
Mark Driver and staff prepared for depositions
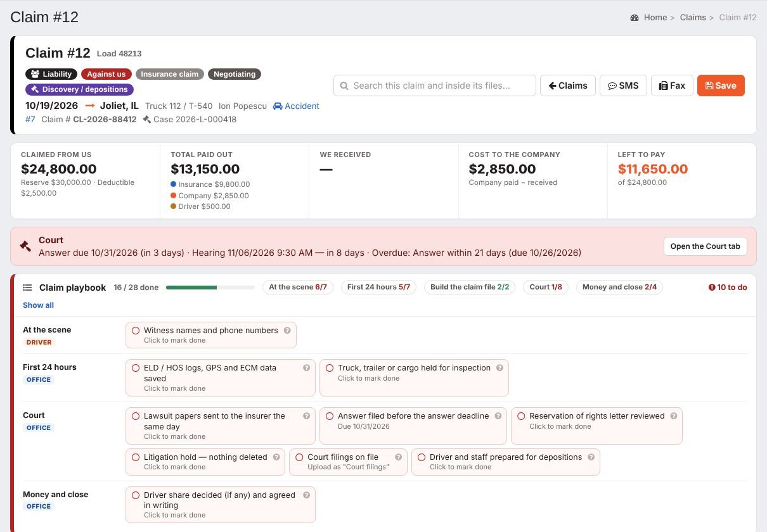422,457
